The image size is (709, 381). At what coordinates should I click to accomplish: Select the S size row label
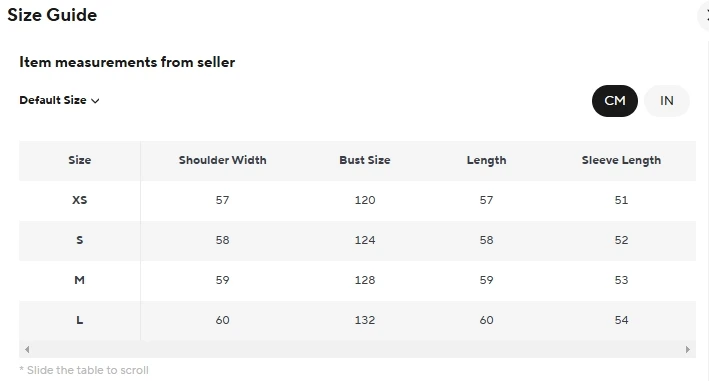coord(80,240)
